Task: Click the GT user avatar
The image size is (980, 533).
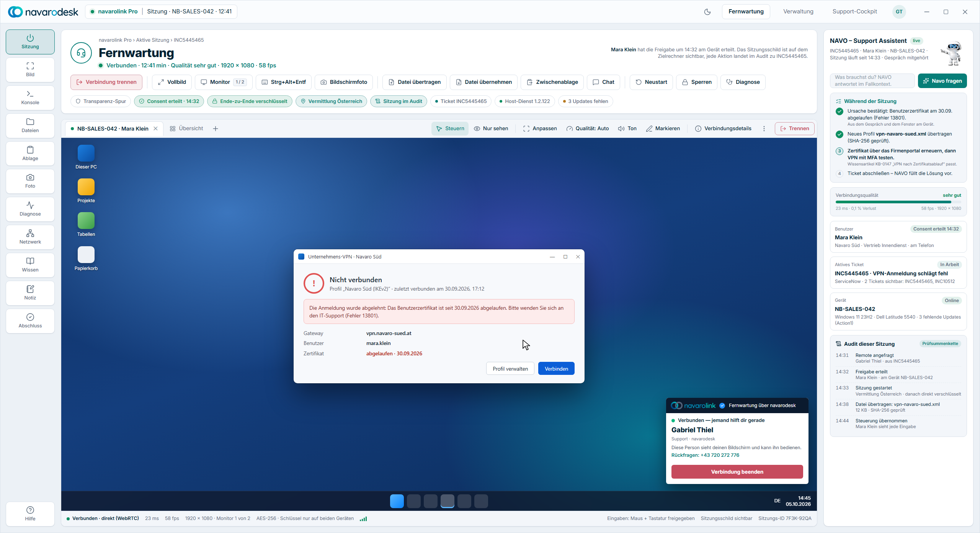Action: [899, 11]
